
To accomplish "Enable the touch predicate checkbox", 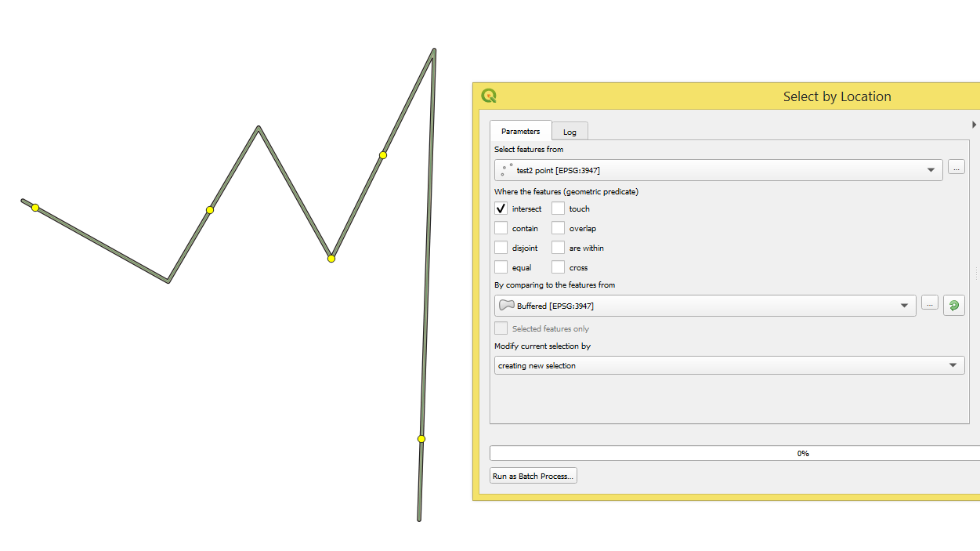I will [x=556, y=208].
